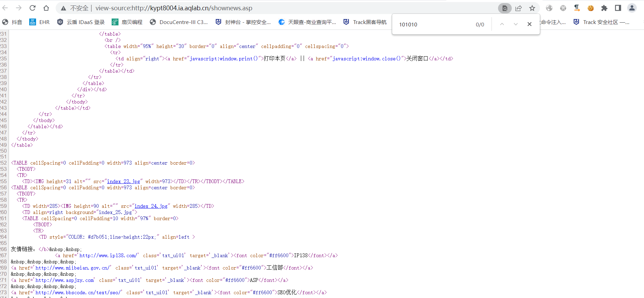Click the 友情链接 text in source
This screenshot has width=644, height=298.
[x=22, y=249]
